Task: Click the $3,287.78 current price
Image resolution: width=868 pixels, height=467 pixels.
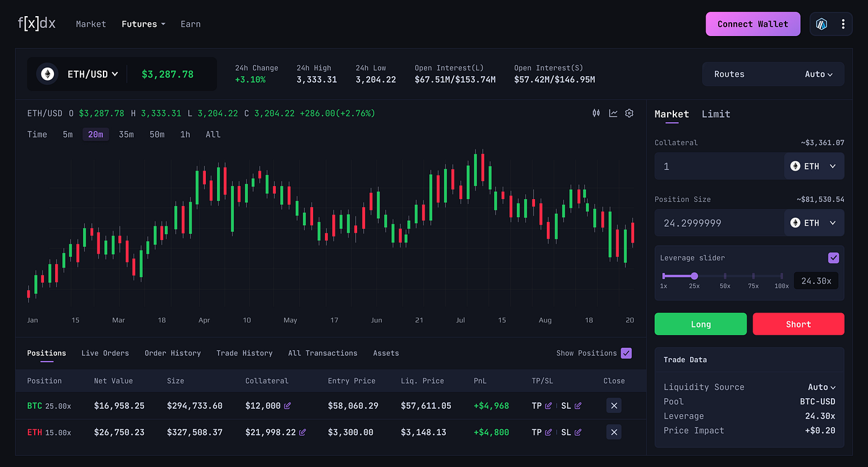Action: point(167,74)
